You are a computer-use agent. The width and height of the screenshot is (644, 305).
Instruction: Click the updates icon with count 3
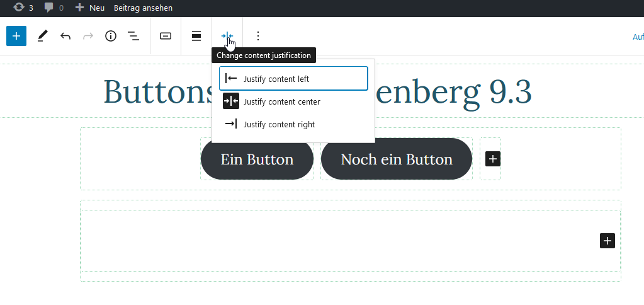point(23,8)
